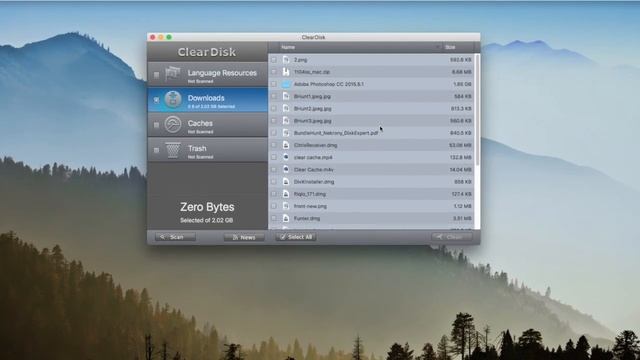Click the Trash basket icon
640x360 pixels.
pyautogui.click(x=173, y=150)
